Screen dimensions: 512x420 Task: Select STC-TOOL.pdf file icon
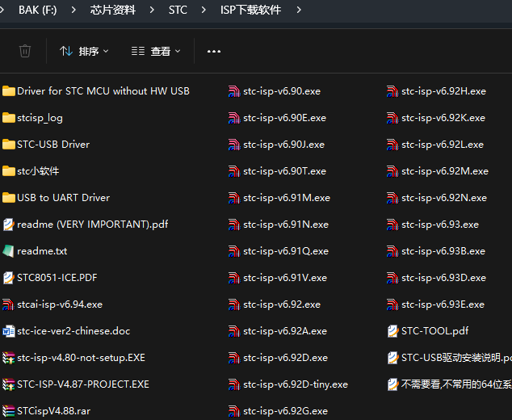[393, 331]
